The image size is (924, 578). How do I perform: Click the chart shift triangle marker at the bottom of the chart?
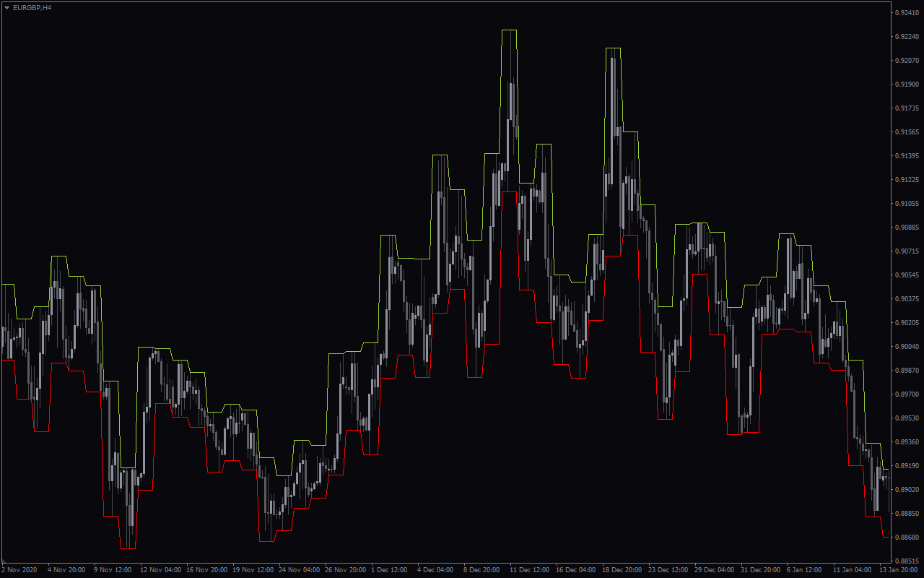[x=4, y=561]
